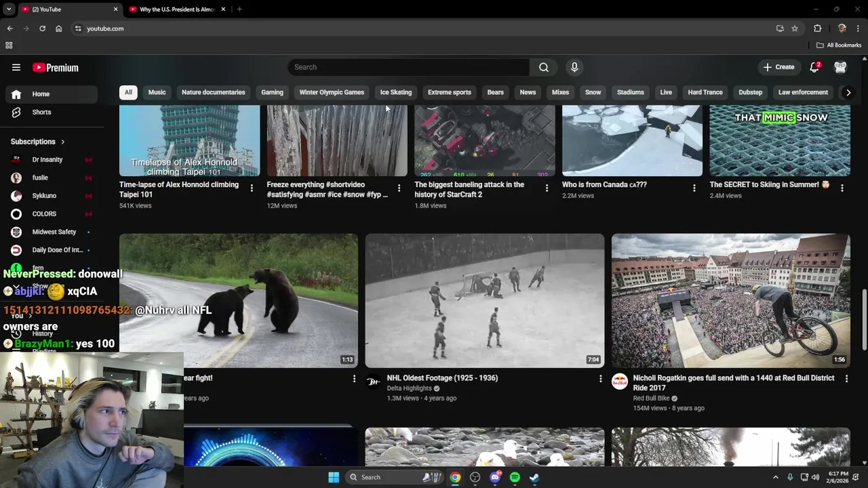Open options for Nicholi Rogatkin video
868x488 pixels.
(x=846, y=378)
